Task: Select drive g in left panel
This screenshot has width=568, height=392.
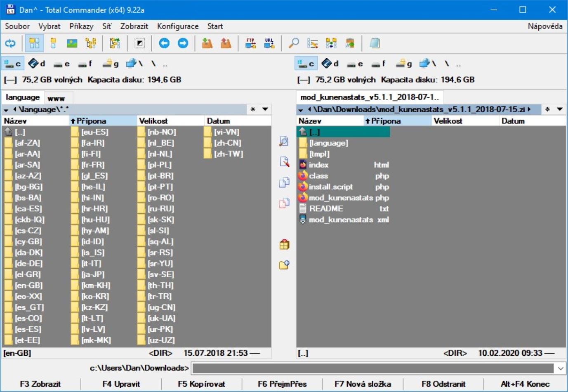Action: point(111,64)
